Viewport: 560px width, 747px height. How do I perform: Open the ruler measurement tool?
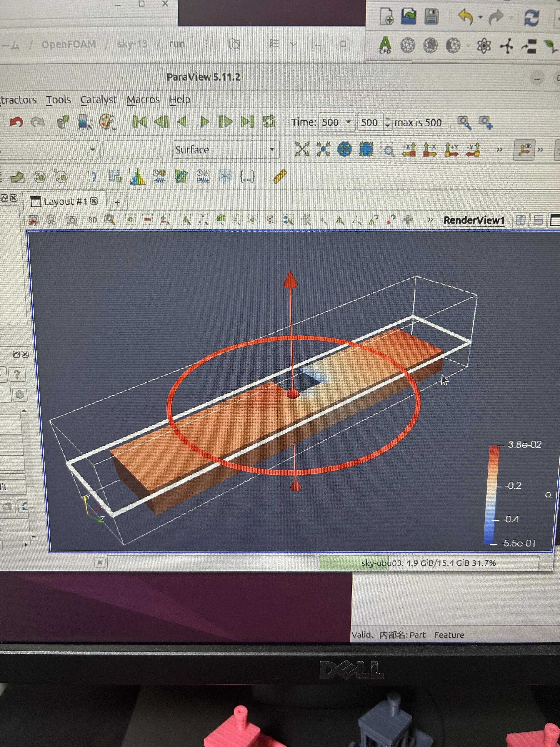(x=279, y=176)
